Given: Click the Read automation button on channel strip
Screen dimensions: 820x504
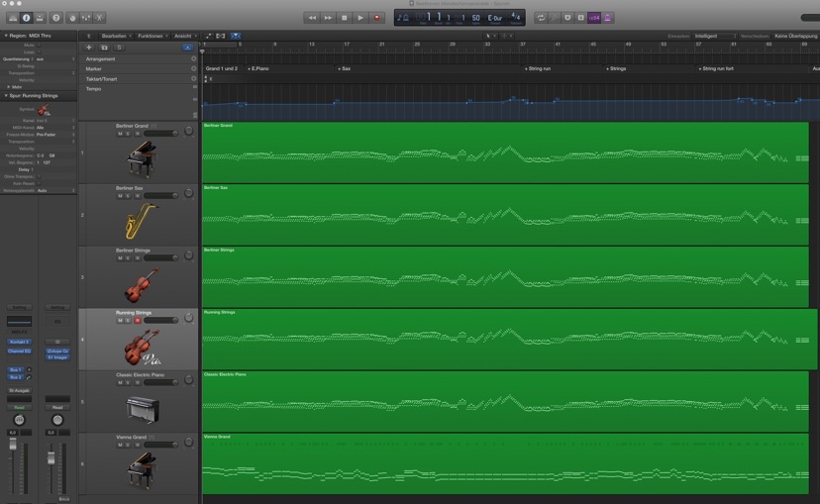Looking at the screenshot, I should coord(19,407).
